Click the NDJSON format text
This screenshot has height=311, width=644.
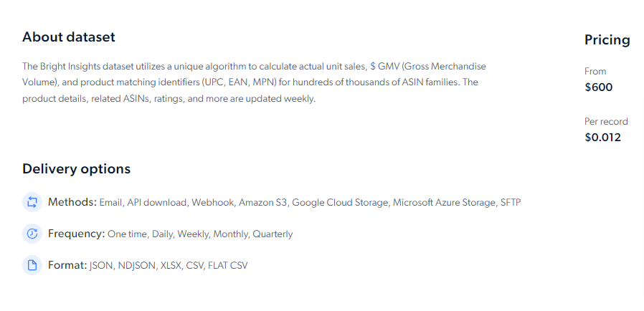pyautogui.click(x=137, y=265)
